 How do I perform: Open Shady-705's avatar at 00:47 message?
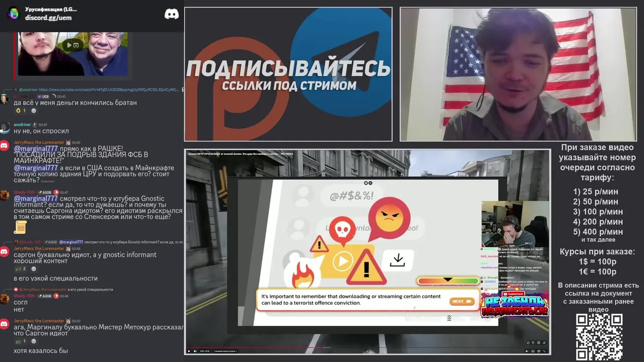click(x=5, y=196)
